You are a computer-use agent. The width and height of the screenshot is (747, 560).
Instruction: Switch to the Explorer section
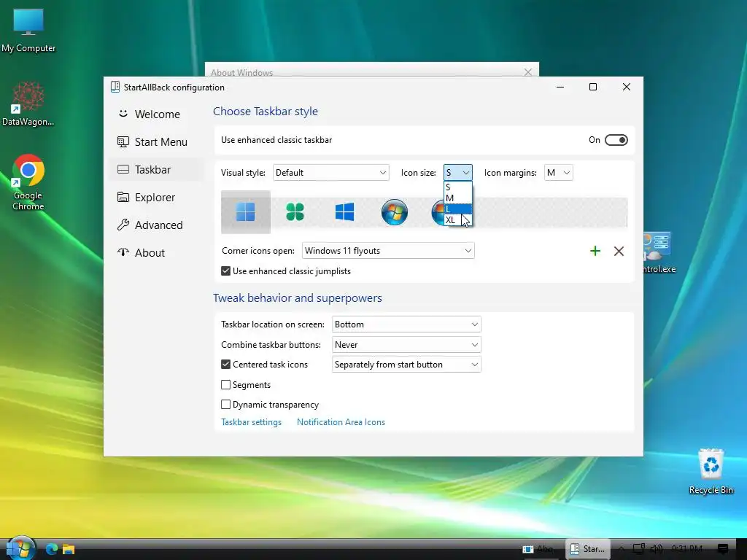point(156,197)
